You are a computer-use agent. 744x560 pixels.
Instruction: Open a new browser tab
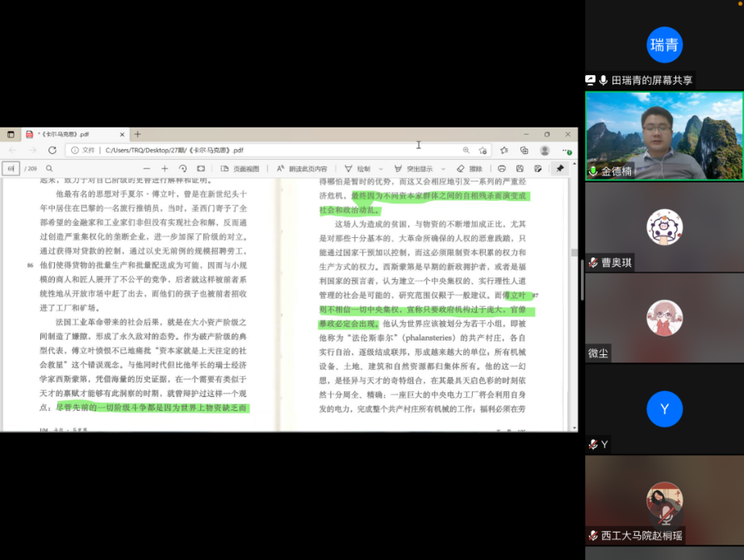click(x=137, y=134)
